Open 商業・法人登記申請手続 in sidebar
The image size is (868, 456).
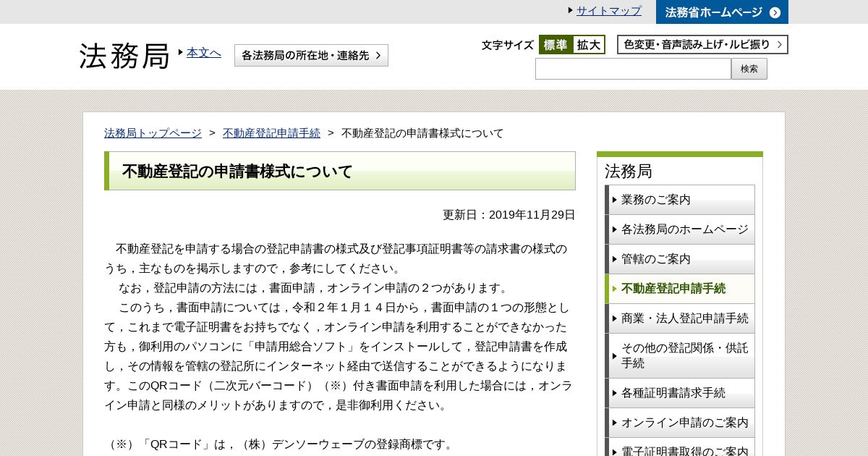[680, 318]
